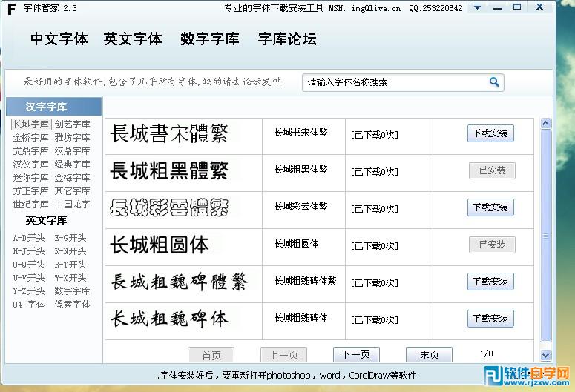575x392 pixels.
Task: Go to next page with 下一页
Action: [x=356, y=354]
